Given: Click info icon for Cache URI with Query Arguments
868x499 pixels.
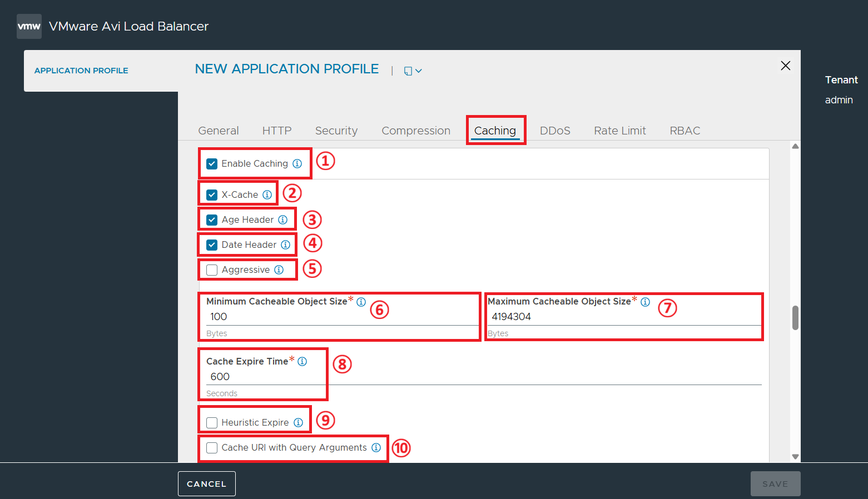Looking at the screenshot, I should click(376, 447).
